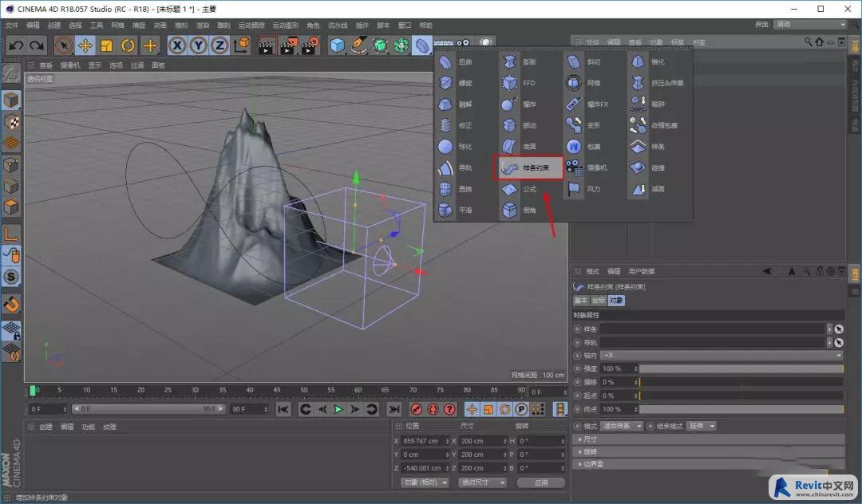Toggle the Z axis lock
This screenshot has height=504, width=862.
coord(219,45)
